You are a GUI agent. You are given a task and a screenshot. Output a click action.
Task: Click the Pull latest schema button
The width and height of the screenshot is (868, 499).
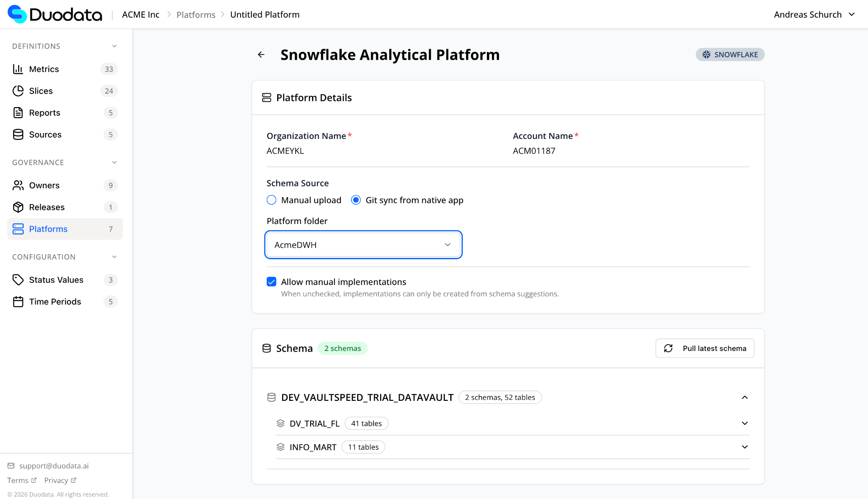[704, 348]
